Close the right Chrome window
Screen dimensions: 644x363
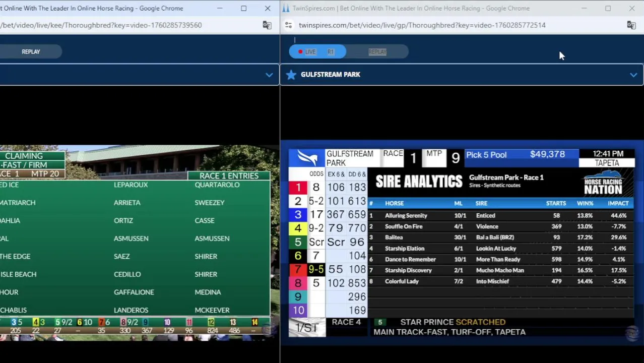coord(631,8)
